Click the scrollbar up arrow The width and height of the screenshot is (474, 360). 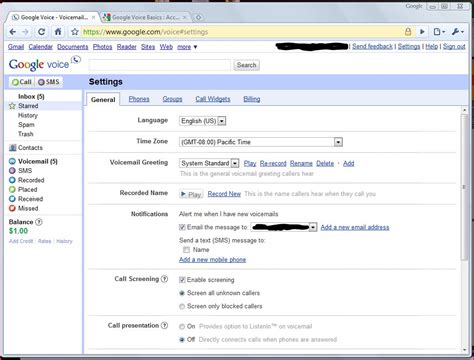pos(465,110)
